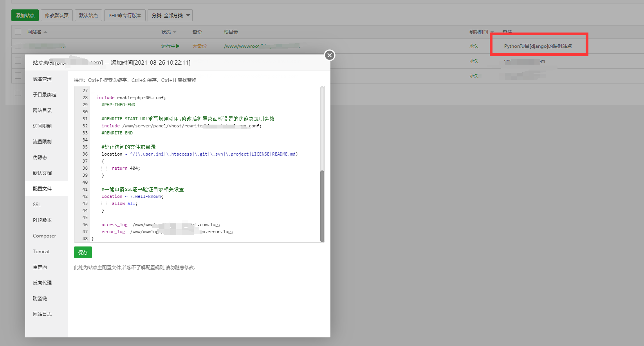Open the SSL tab
This screenshot has height=346, width=644.
tap(47, 204)
